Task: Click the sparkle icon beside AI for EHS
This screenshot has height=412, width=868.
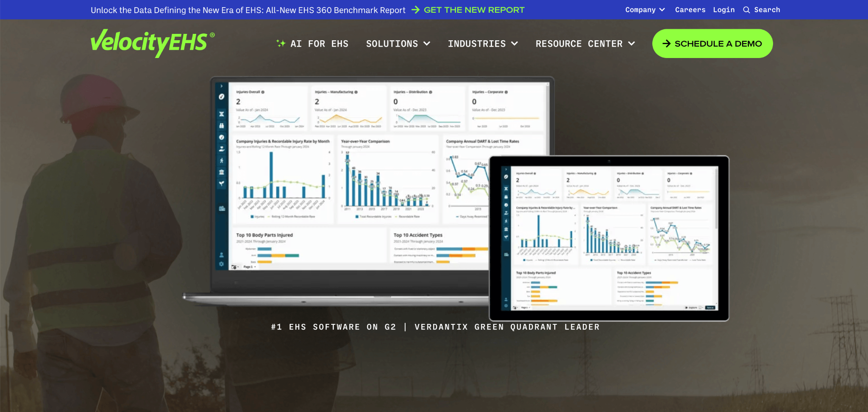Action: point(281,43)
